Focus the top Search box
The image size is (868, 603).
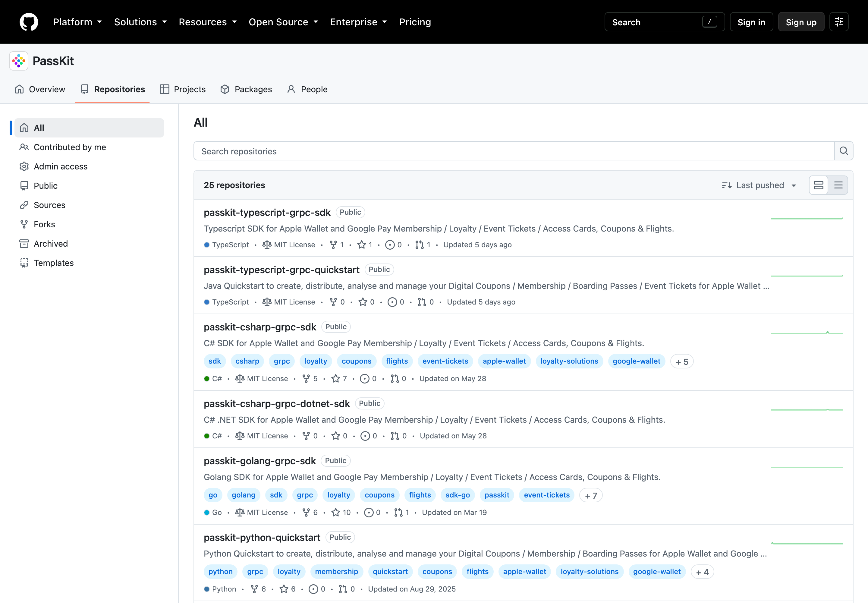664,22
